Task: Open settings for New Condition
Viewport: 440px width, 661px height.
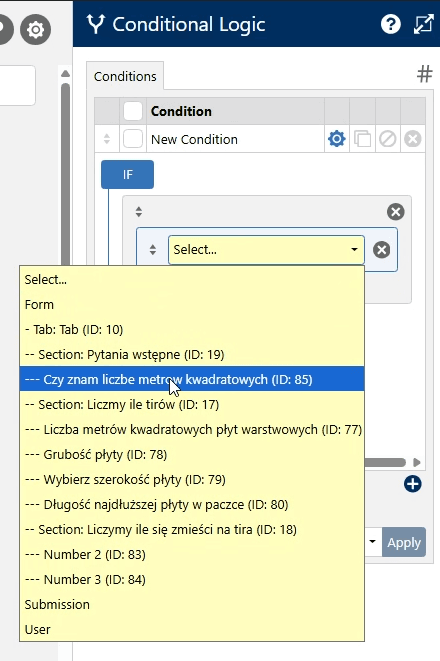Action: 336,139
